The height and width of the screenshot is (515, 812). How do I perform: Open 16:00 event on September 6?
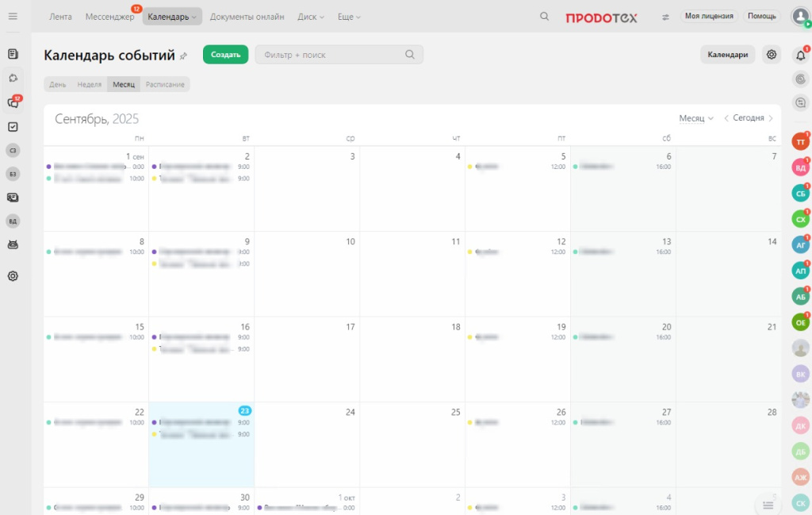[622, 167]
